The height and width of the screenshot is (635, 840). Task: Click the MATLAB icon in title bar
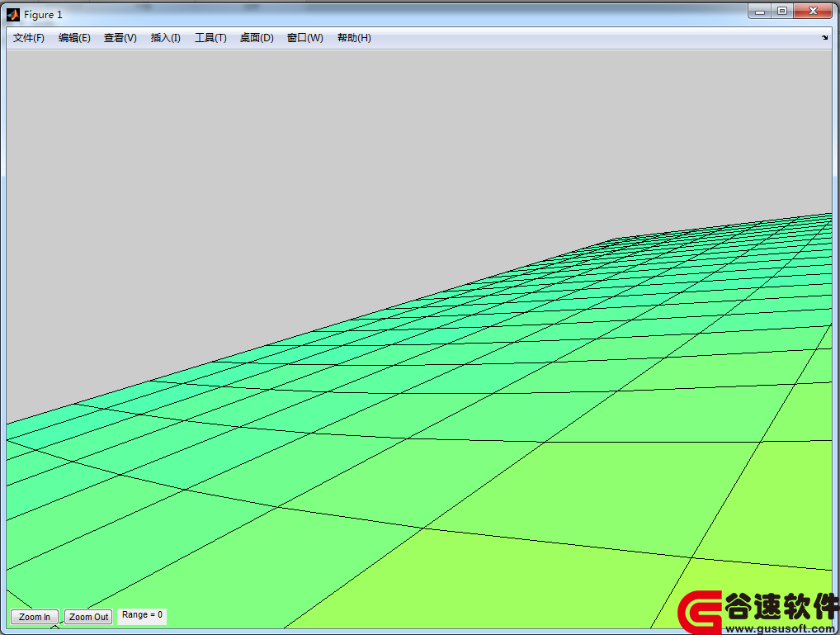click(x=13, y=15)
